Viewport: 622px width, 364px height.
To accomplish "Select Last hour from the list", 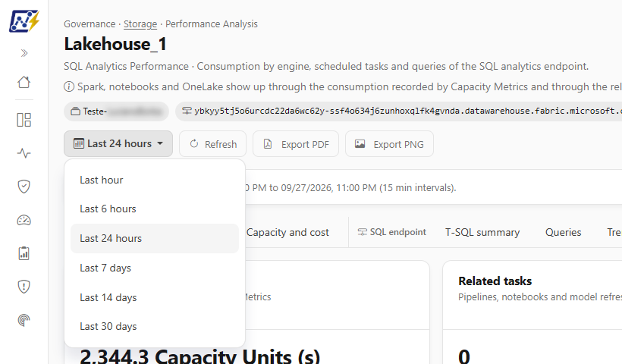I will [x=154, y=180].
